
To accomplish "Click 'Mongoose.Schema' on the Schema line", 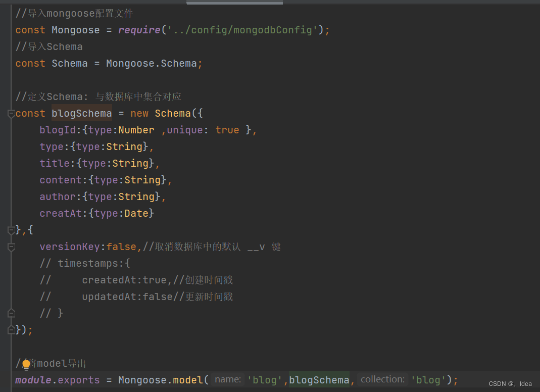I will pos(152,63).
